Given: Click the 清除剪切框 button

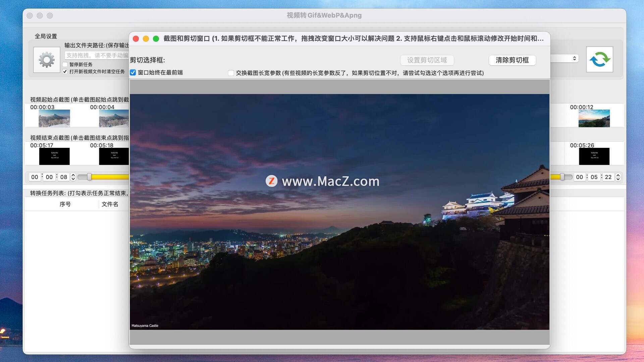Looking at the screenshot, I should 512,60.
